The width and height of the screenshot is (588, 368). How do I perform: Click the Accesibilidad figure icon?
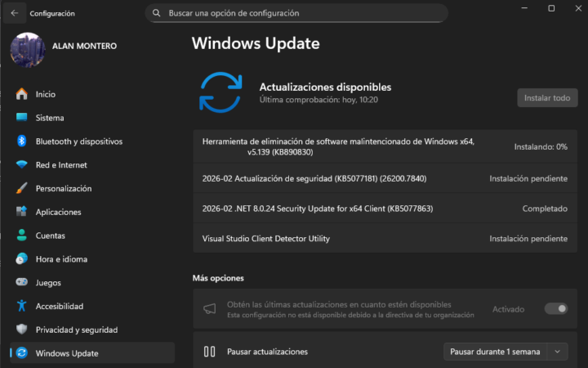click(22, 306)
